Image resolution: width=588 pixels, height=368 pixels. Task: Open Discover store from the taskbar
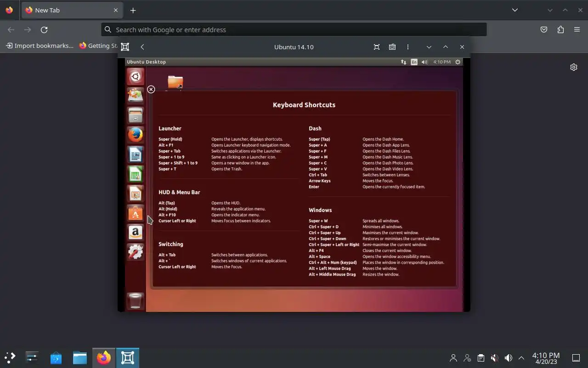[56, 357]
